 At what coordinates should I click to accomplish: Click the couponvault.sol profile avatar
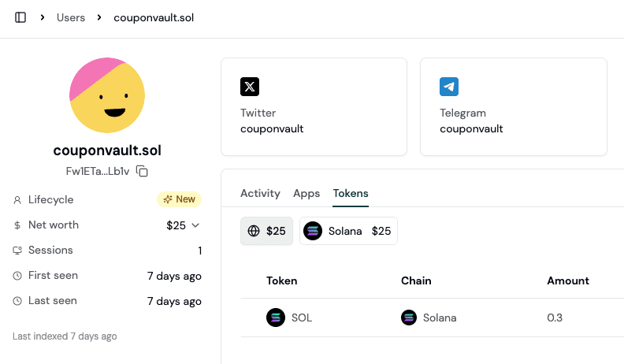point(107,95)
